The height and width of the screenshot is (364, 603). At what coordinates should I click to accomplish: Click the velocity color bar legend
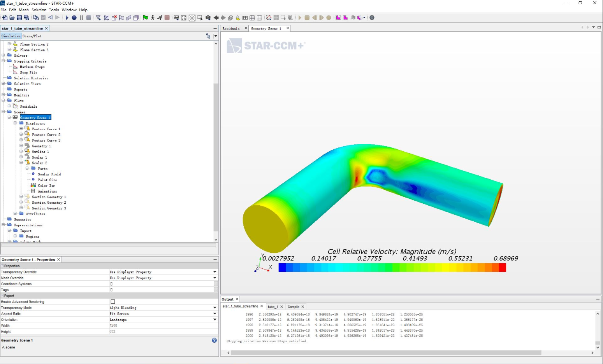pos(392,268)
